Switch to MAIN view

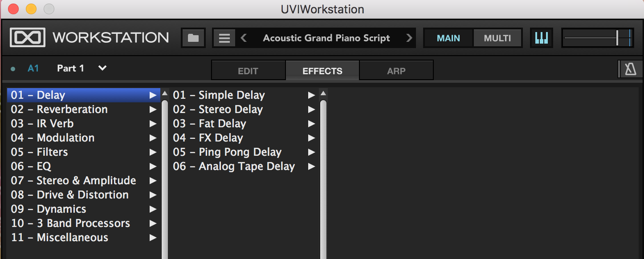[448, 38]
